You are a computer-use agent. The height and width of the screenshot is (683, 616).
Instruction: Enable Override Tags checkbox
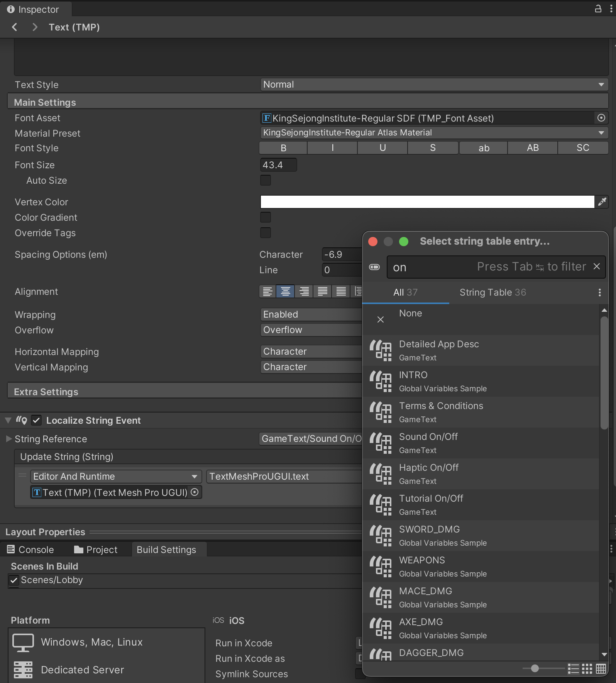pyautogui.click(x=266, y=233)
